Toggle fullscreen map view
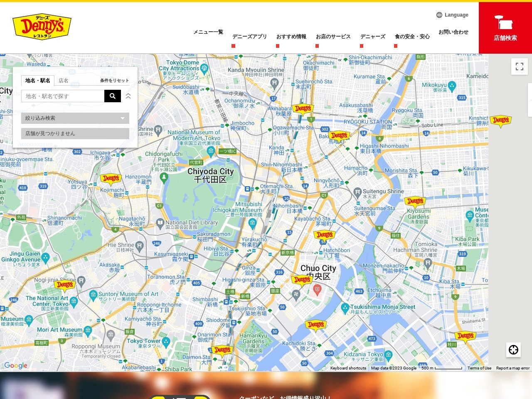Screen dimensions: 532x399 pyautogui.click(x=520, y=66)
